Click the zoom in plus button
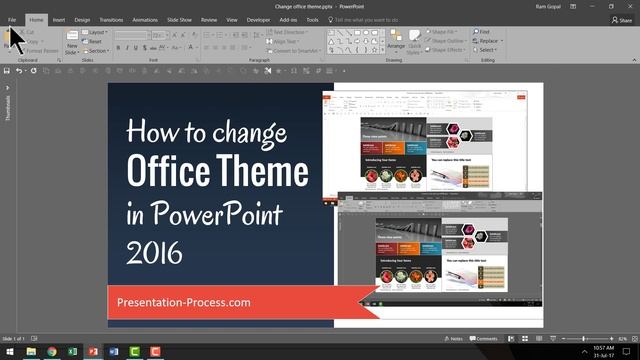 pyautogui.click(x=611, y=339)
